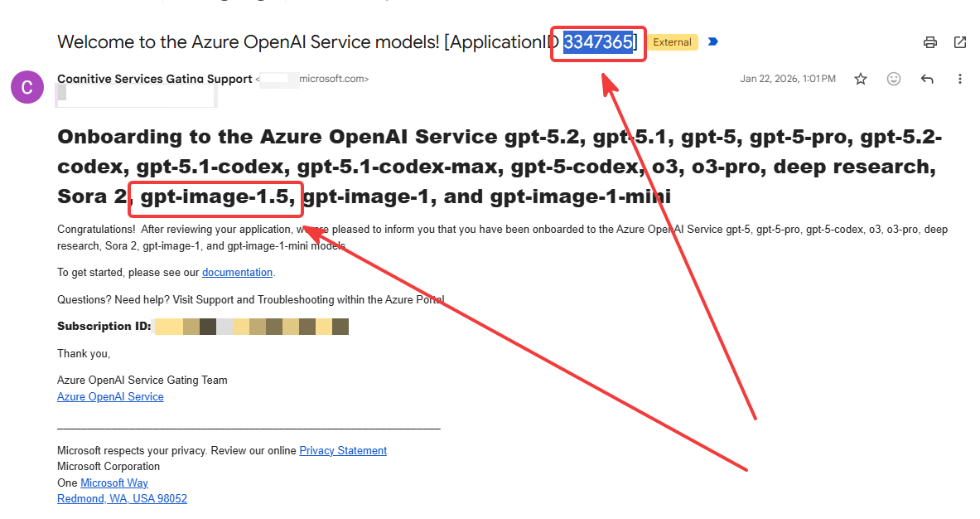
Task: Click the email subject line starting with Welcome
Action: [x=347, y=42]
